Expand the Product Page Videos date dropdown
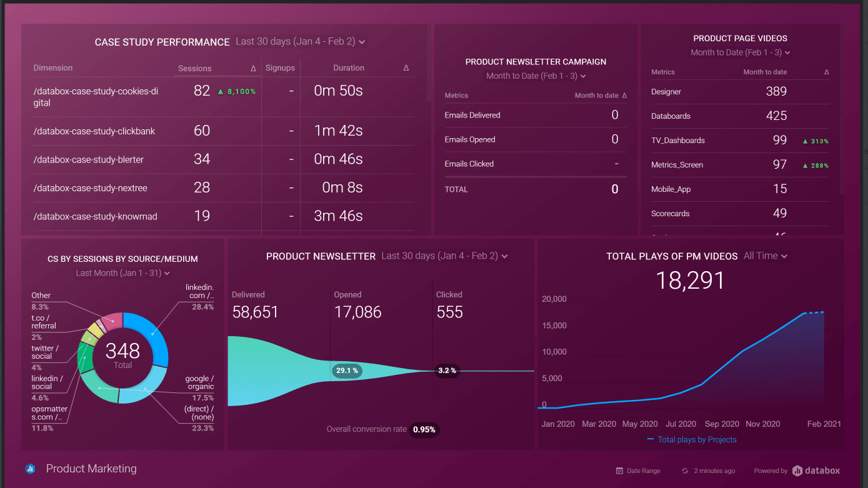 (741, 52)
